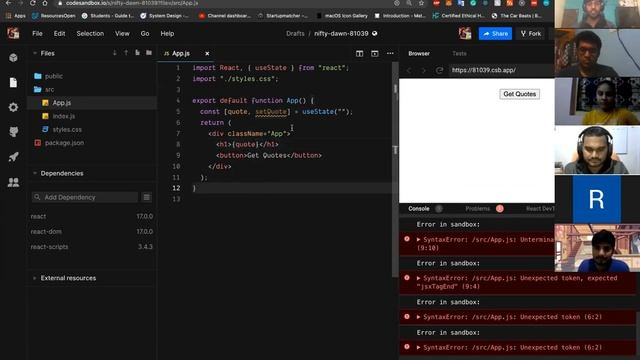Click the preview browser back arrow
The image size is (640, 360).
pyautogui.click(x=409, y=70)
